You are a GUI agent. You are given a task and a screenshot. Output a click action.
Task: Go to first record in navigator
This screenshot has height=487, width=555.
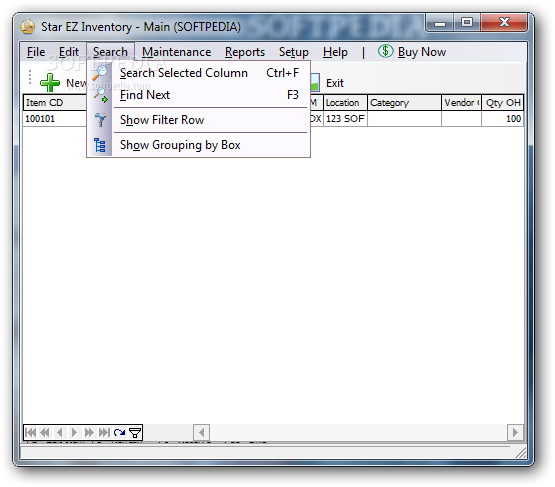tap(30, 432)
